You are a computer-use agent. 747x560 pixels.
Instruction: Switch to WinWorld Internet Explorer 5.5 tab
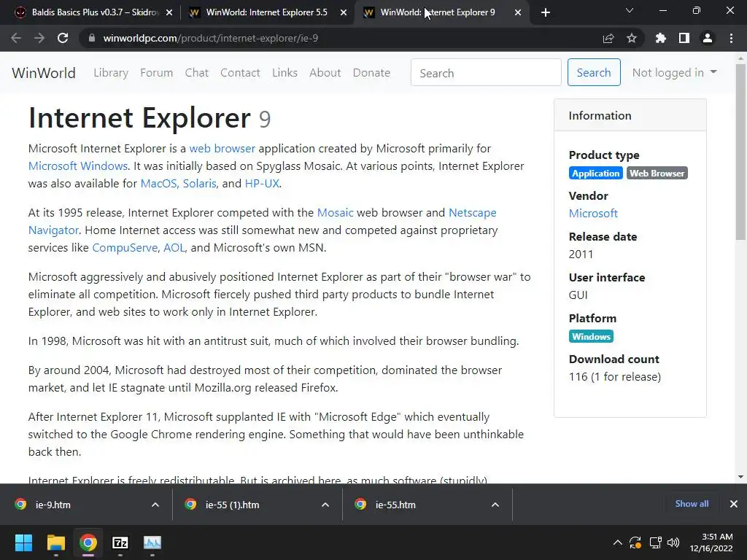267,12
